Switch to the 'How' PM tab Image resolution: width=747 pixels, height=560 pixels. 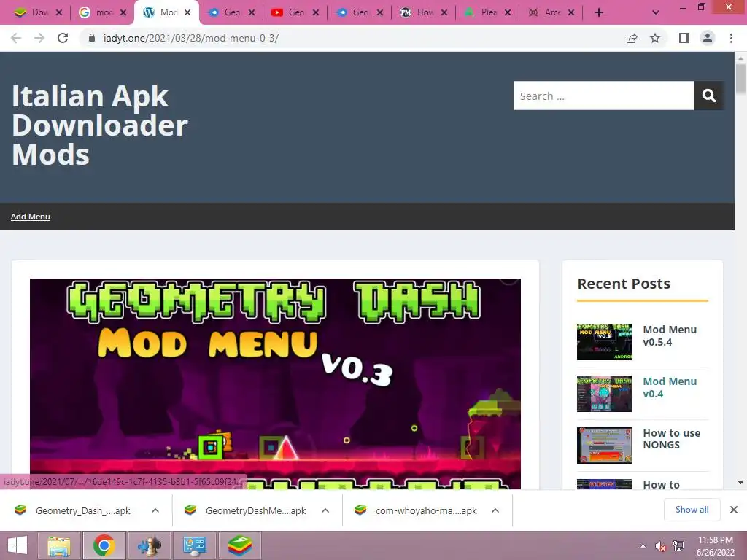(424, 13)
